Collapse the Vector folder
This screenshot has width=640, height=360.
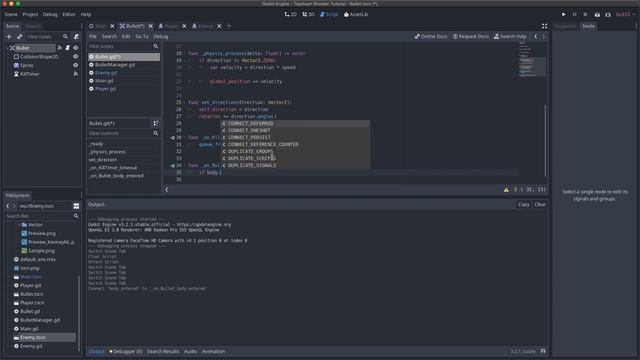coord(19,225)
